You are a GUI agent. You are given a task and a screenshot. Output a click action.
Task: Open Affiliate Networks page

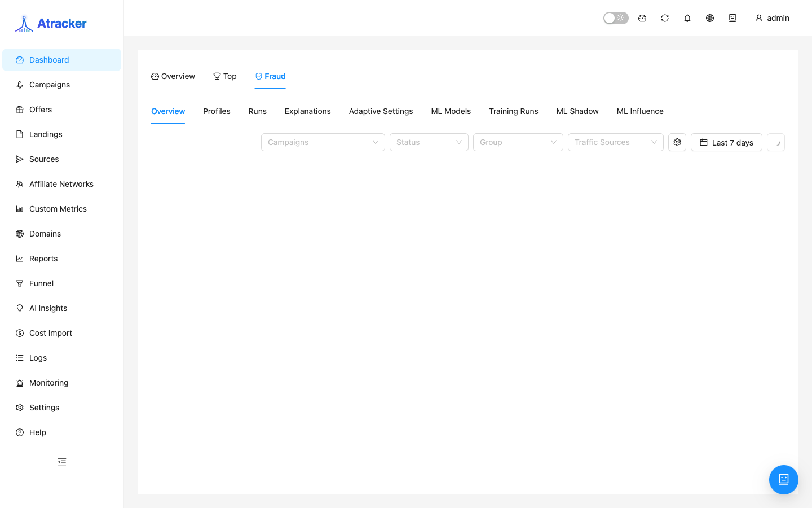point(61,184)
